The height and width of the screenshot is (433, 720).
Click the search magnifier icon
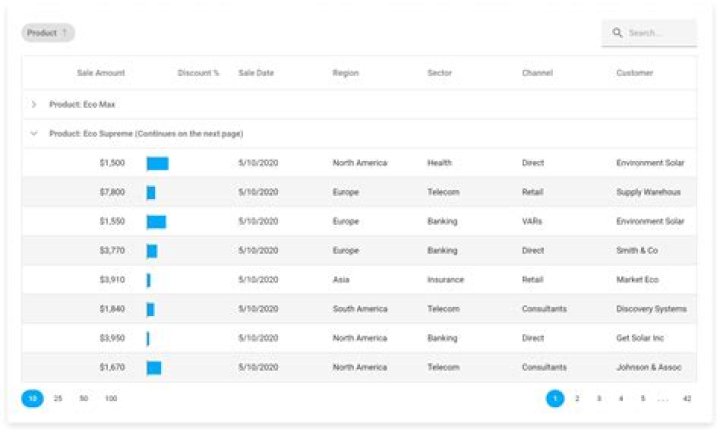[617, 33]
